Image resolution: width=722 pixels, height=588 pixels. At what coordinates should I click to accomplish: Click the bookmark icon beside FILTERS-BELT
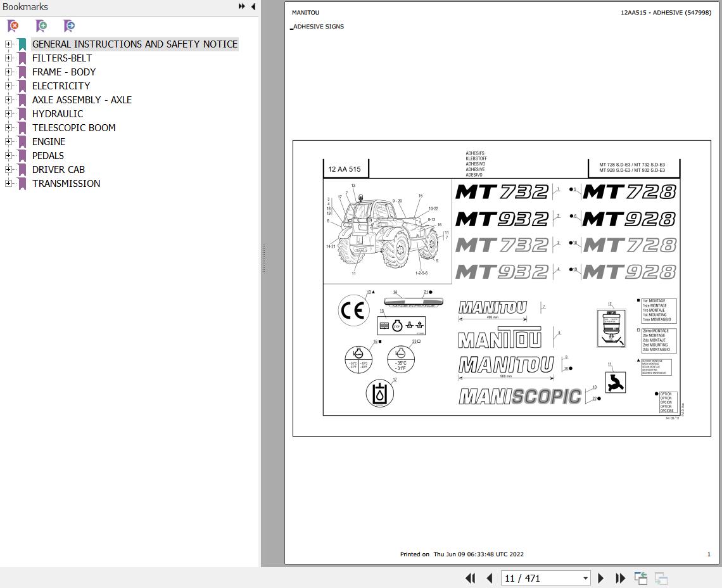22,58
